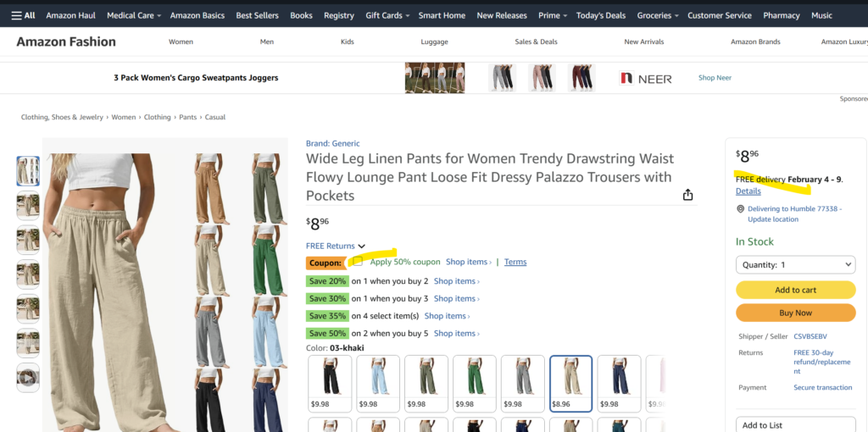Check the Apply 50% coupon checkbox
Viewport: 868px width, 432px height.
coord(358,262)
